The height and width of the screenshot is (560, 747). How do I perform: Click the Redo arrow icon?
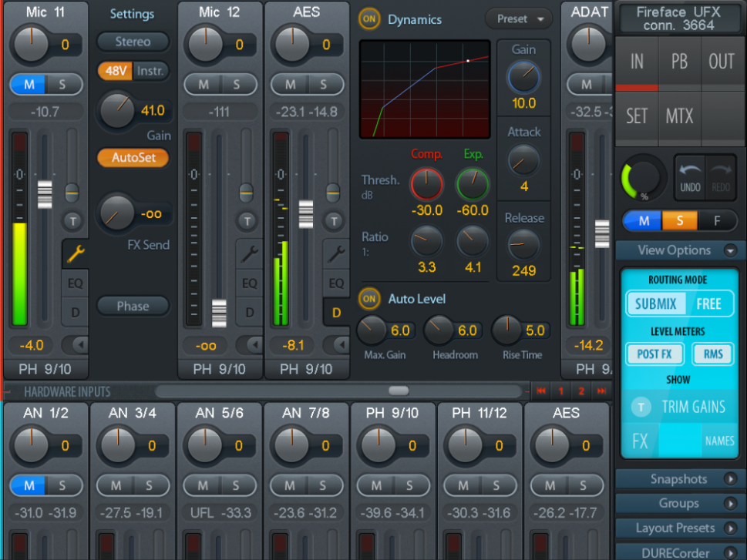point(721,177)
